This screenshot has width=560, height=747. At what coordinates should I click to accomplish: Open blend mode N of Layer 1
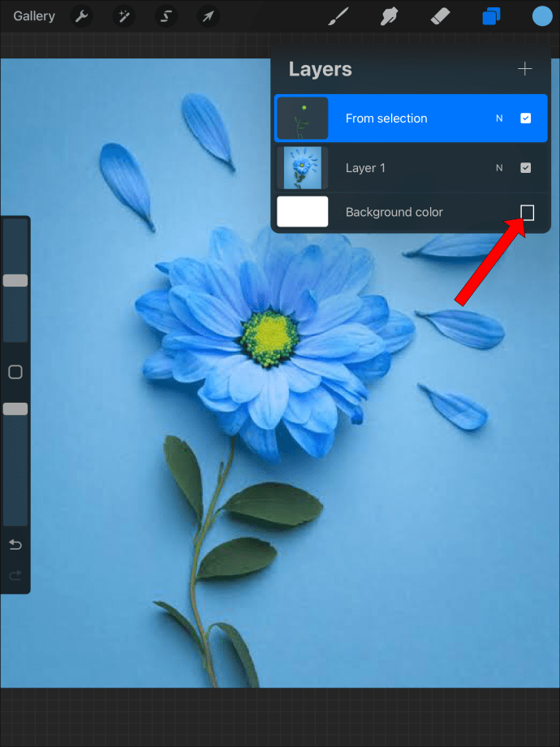tap(499, 168)
